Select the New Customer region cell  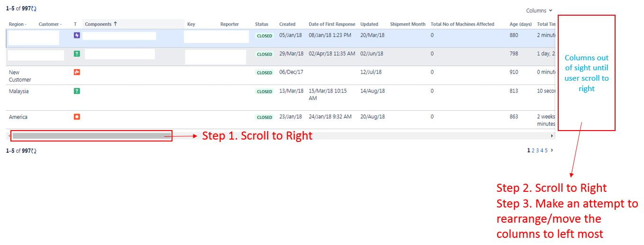tap(20, 76)
